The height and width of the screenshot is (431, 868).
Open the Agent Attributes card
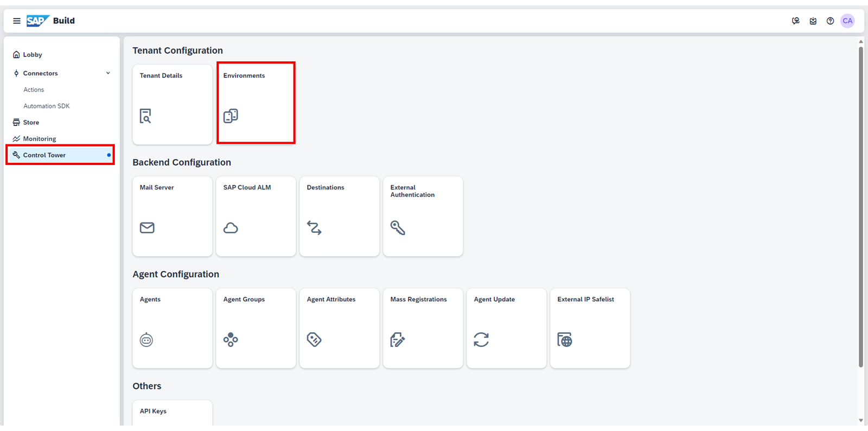340,328
